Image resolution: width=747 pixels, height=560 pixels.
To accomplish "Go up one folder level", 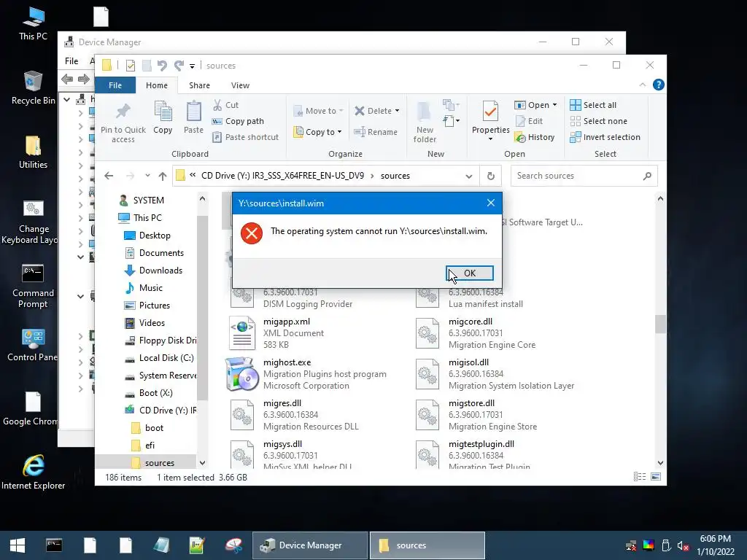I will point(163,176).
